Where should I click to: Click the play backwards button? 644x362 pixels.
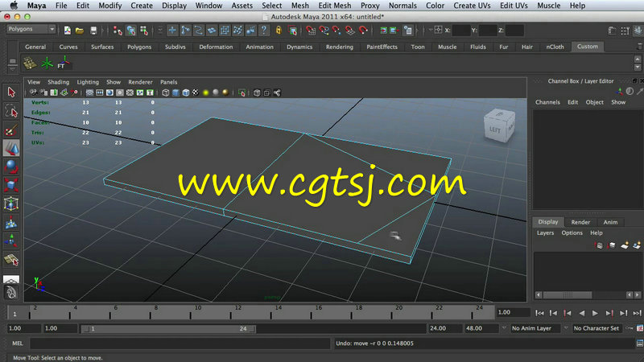[x=581, y=313]
